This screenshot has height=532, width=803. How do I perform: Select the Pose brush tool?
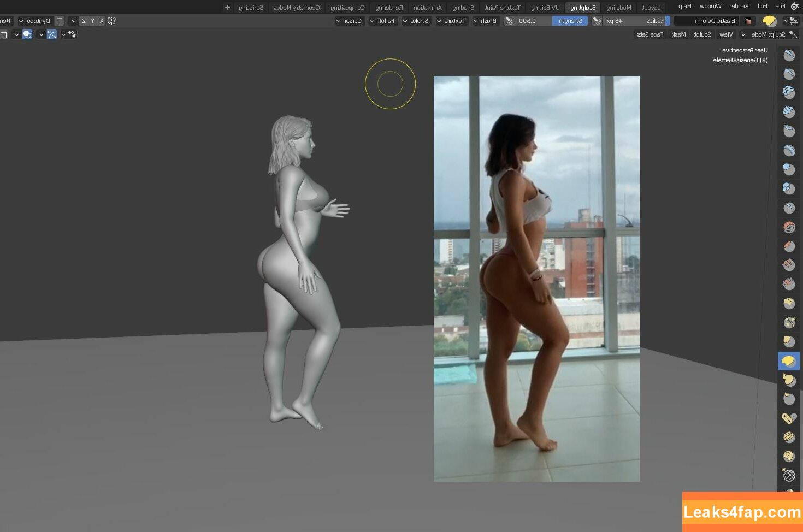pos(789,418)
